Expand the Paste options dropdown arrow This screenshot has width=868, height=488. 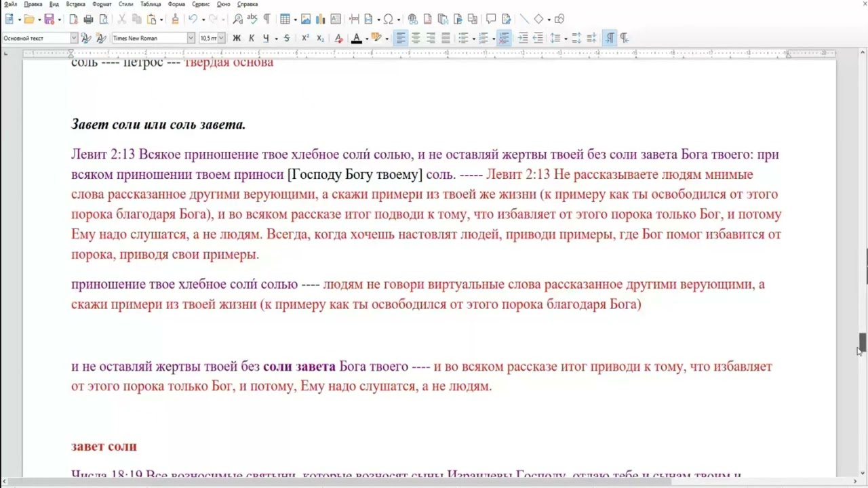pos(162,19)
